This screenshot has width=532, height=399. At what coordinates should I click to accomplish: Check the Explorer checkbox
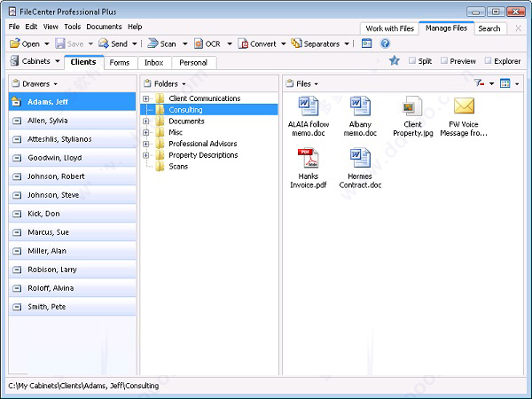pyautogui.click(x=488, y=61)
